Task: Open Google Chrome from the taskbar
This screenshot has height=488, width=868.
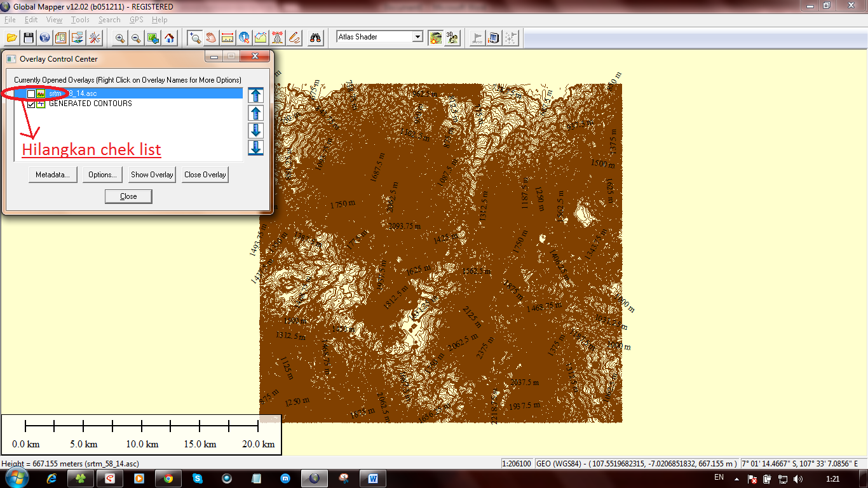Action: pyautogui.click(x=168, y=478)
